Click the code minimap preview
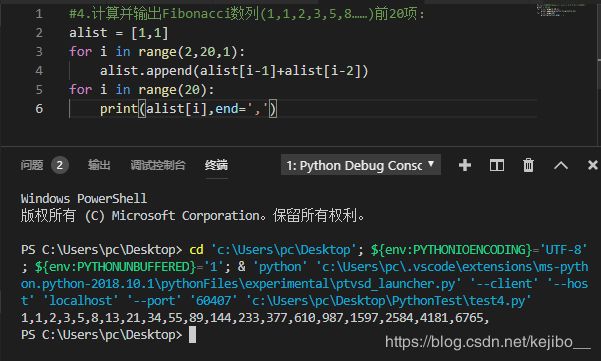 point(561,10)
